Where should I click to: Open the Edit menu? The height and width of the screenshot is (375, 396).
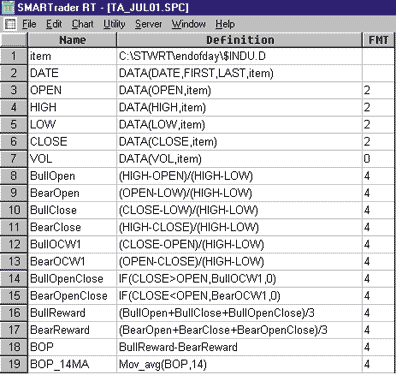click(54, 24)
